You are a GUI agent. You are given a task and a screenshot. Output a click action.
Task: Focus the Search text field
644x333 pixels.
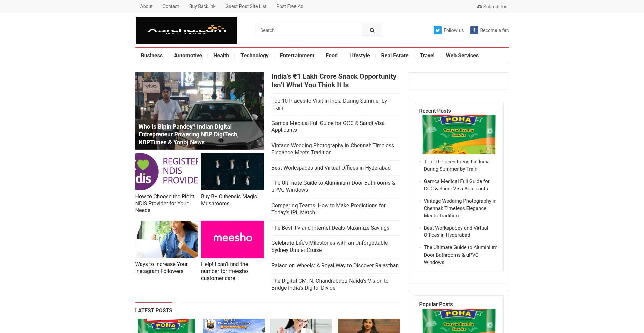click(x=309, y=30)
